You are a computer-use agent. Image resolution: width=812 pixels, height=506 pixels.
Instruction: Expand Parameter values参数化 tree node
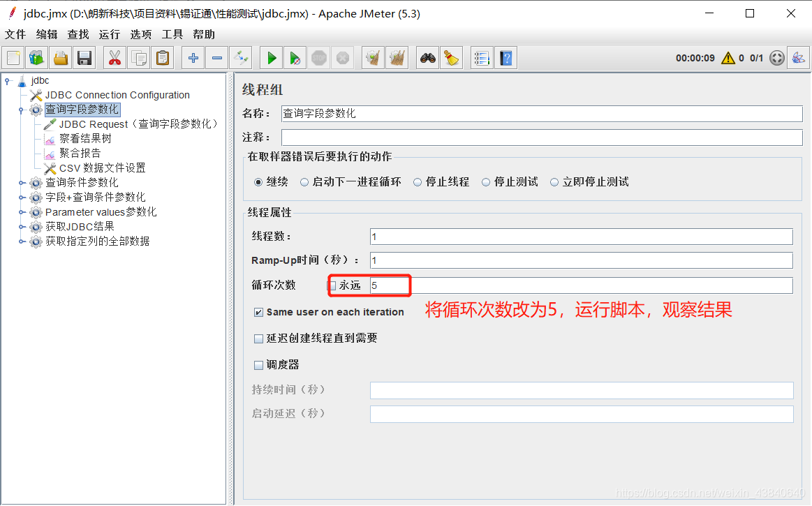[x=21, y=212]
